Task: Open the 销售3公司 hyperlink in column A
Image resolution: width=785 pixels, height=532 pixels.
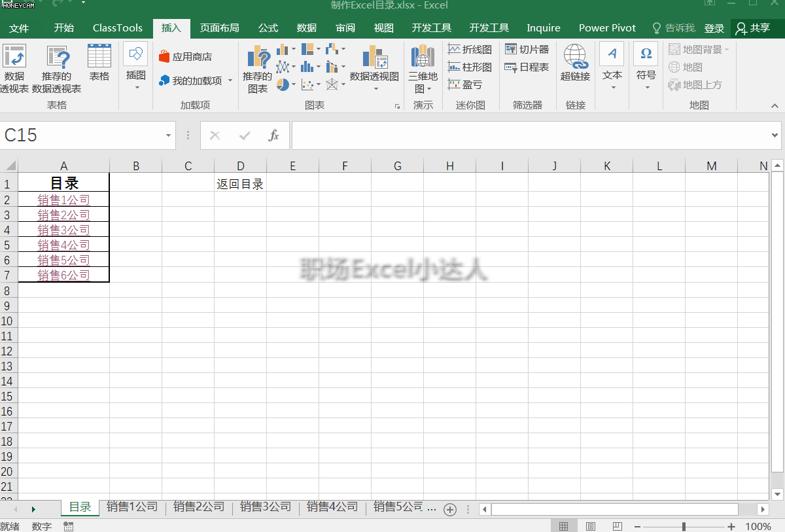Action: [63, 230]
